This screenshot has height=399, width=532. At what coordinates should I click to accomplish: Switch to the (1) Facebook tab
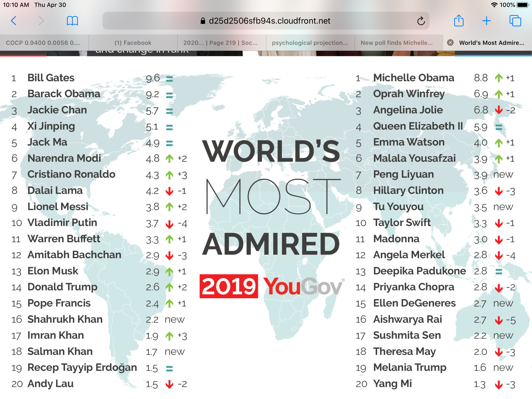(133, 43)
